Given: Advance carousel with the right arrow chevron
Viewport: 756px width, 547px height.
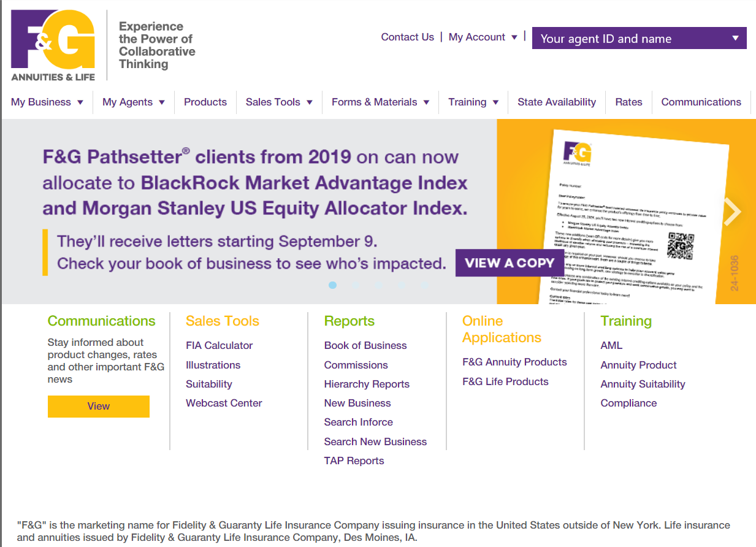Looking at the screenshot, I should [x=732, y=212].
